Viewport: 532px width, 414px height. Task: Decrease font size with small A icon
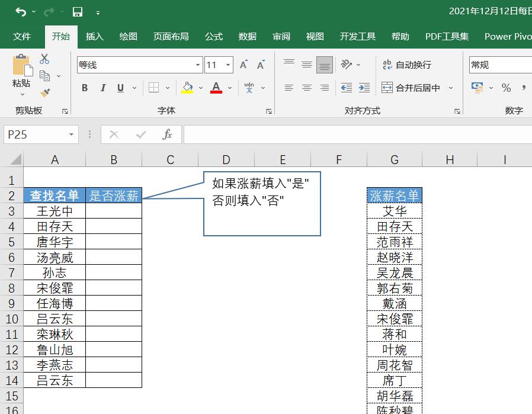pos(261,65)
